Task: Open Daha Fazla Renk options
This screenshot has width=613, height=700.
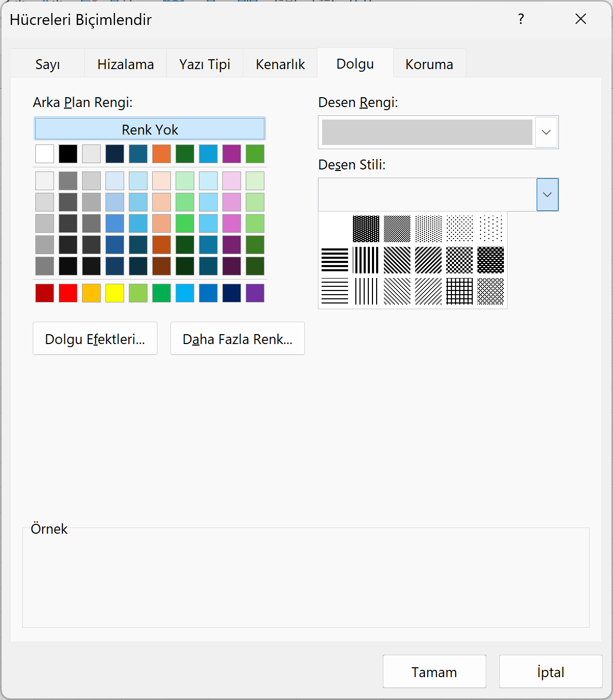Action: pos(237,339)
